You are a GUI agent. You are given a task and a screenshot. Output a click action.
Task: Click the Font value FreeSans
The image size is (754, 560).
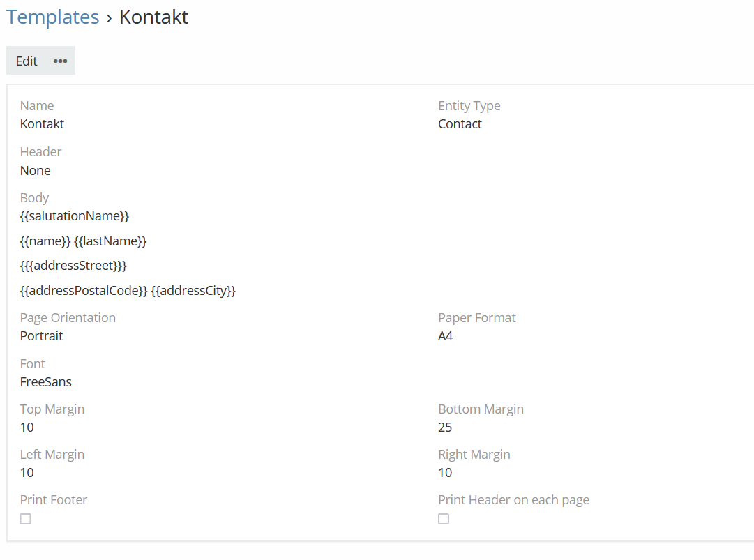tap(46, 382)
